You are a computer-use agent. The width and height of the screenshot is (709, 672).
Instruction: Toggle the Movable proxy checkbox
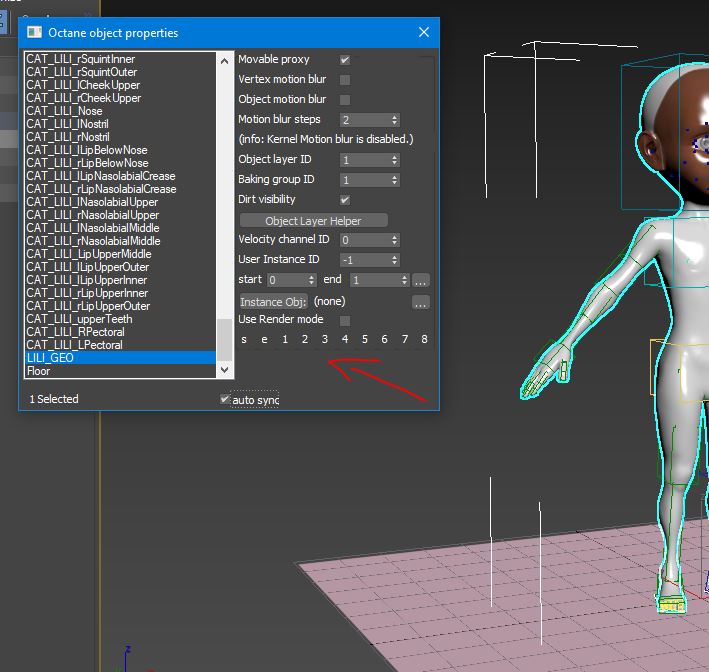(345, 60)
